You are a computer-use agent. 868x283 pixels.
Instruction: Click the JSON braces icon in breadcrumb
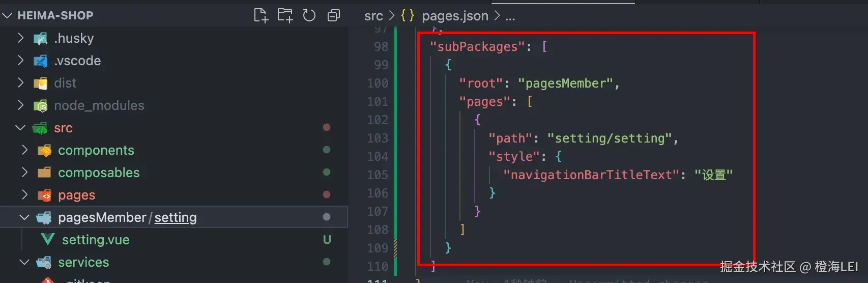coord(408,16)
